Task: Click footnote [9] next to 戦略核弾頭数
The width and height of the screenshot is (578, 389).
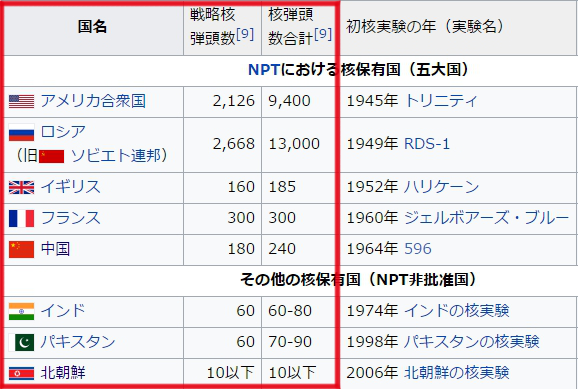Action: (245, 35)
